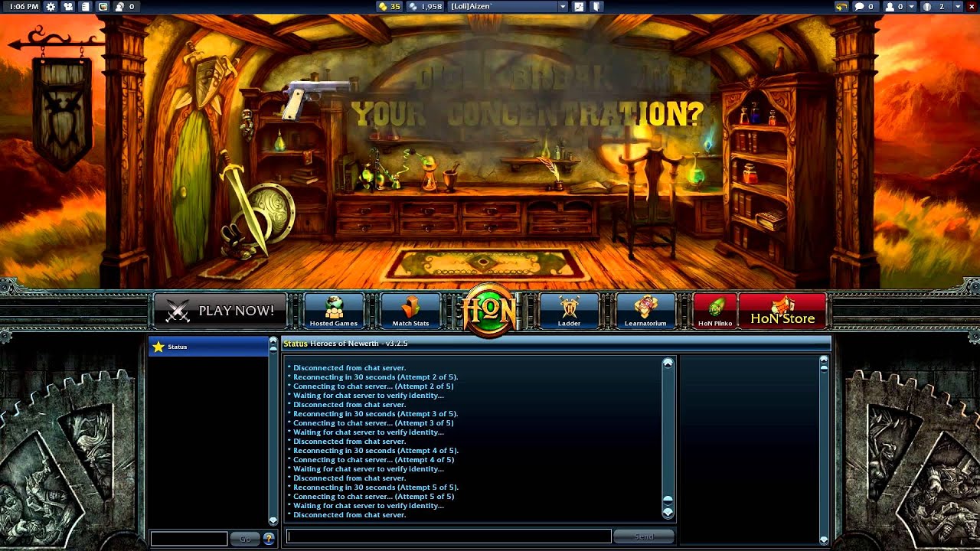
Task: Click bottom arrow of user list scrollbar
Action: point(824,540)
